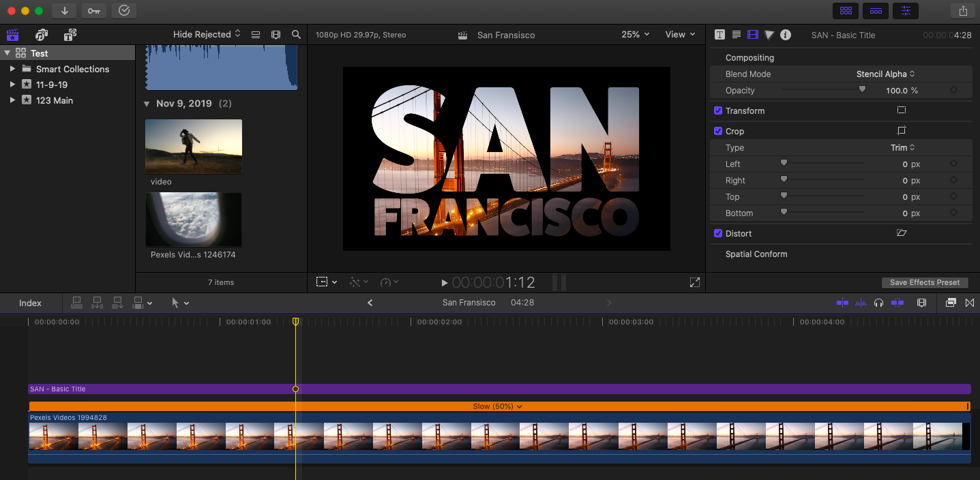Open the Info inspector tab
The image size is (980, 480).
(786, 35)
